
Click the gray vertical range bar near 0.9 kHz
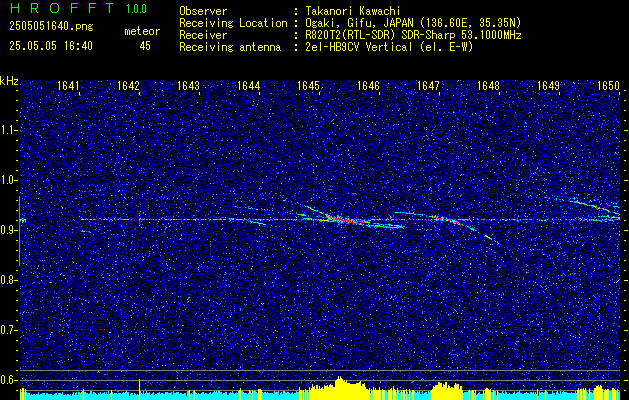point(19,231)
